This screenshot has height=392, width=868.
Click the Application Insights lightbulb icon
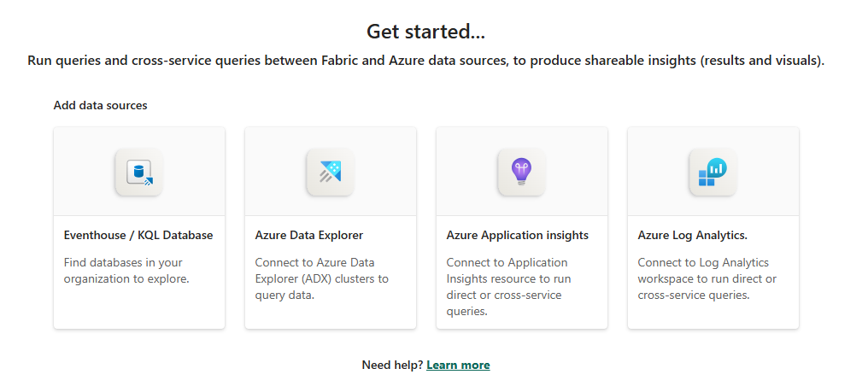click(x=521, y=173)
